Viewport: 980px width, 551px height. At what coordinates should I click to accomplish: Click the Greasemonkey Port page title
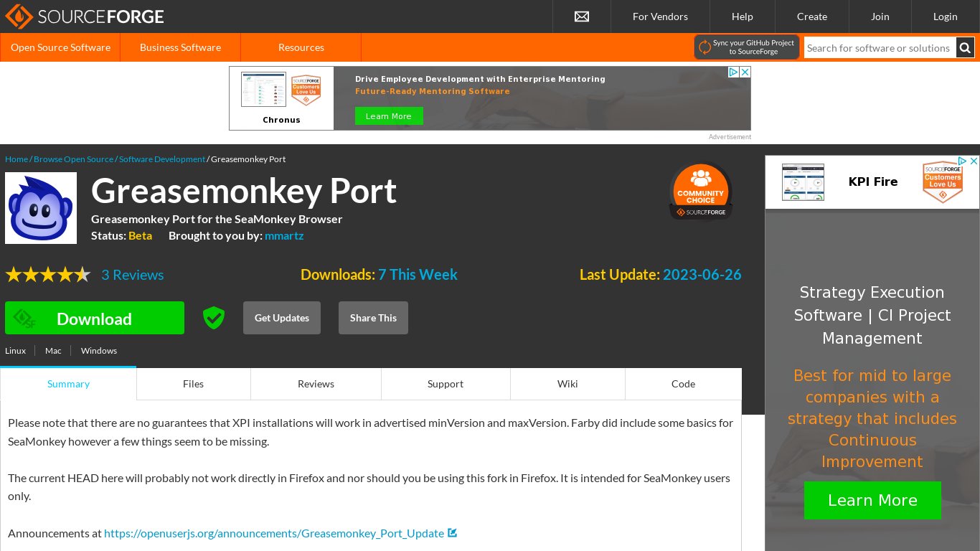coord(244,190)
